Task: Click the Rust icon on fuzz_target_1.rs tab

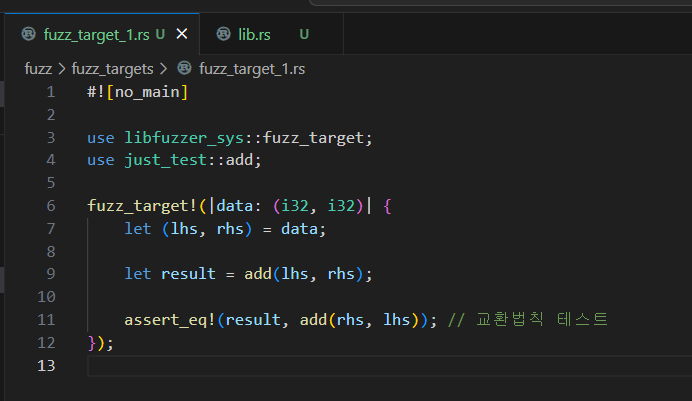Action: (x=29, y=34)
